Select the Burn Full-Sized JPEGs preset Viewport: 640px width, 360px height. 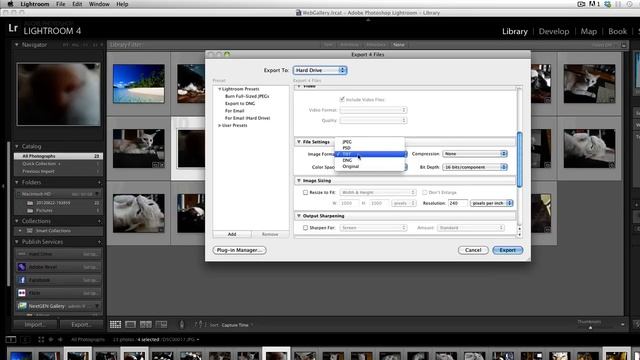[x=247, y=96]
